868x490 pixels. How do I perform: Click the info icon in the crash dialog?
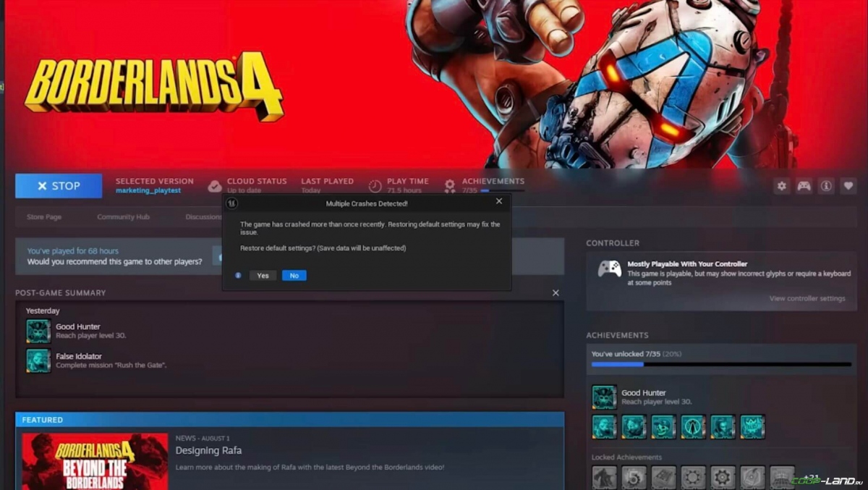click(x=238, y=276)
